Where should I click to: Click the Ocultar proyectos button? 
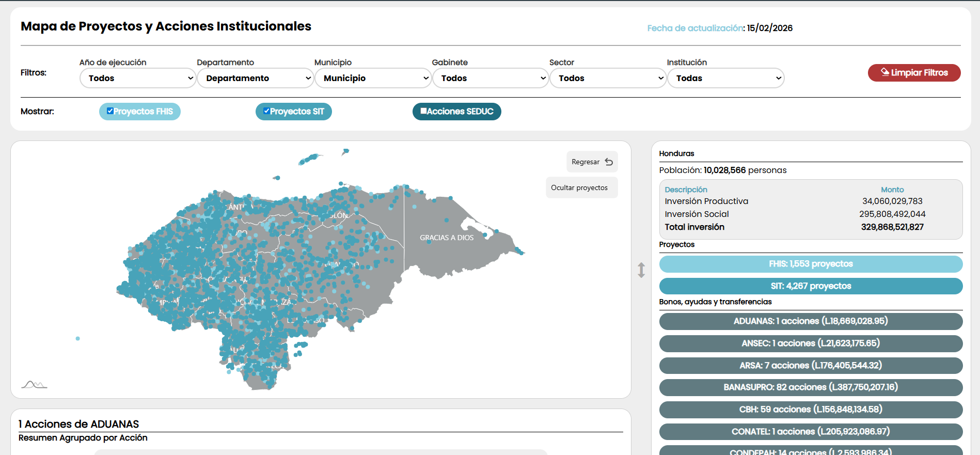(x=581, y=187)
